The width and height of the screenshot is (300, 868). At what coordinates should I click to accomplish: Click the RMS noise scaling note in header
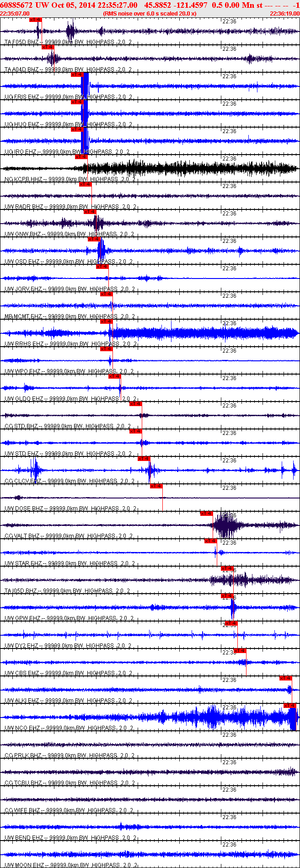point(150,14)
